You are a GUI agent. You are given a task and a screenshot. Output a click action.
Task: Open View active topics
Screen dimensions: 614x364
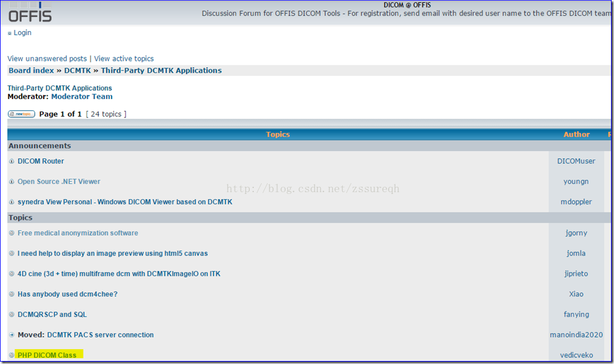pos(124,58)
